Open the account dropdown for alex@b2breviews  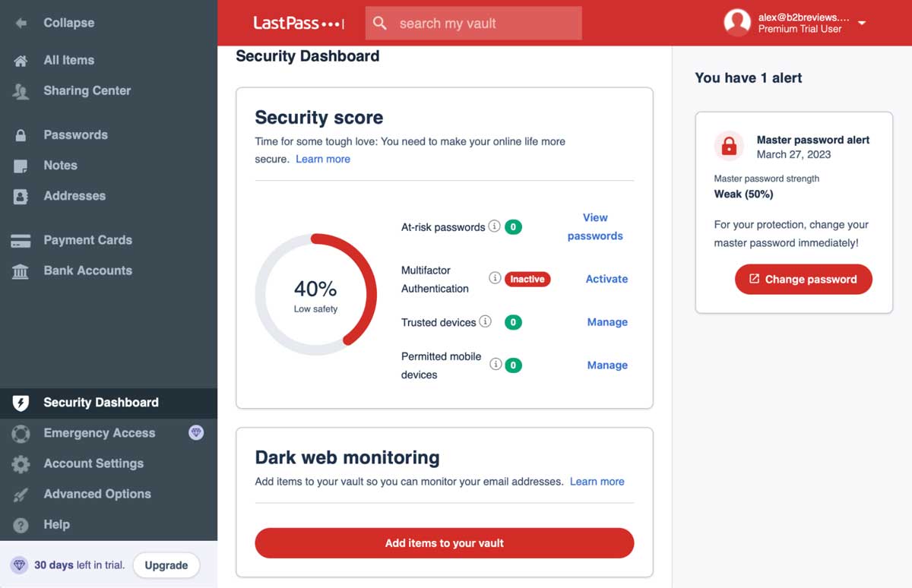pyautogui.click(x=862, y=23)
